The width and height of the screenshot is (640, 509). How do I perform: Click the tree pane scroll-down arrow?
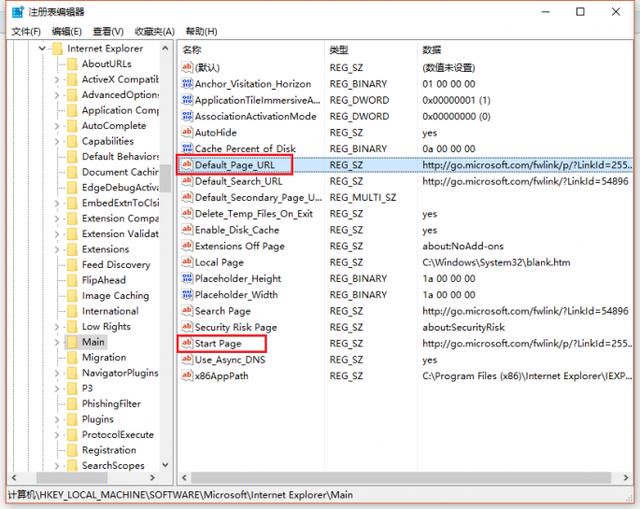(165, 465)
